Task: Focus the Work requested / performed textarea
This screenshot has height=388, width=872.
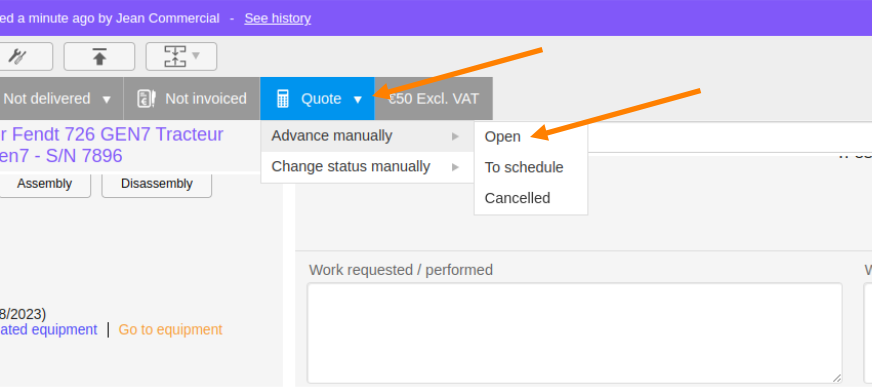Action: 574,333
